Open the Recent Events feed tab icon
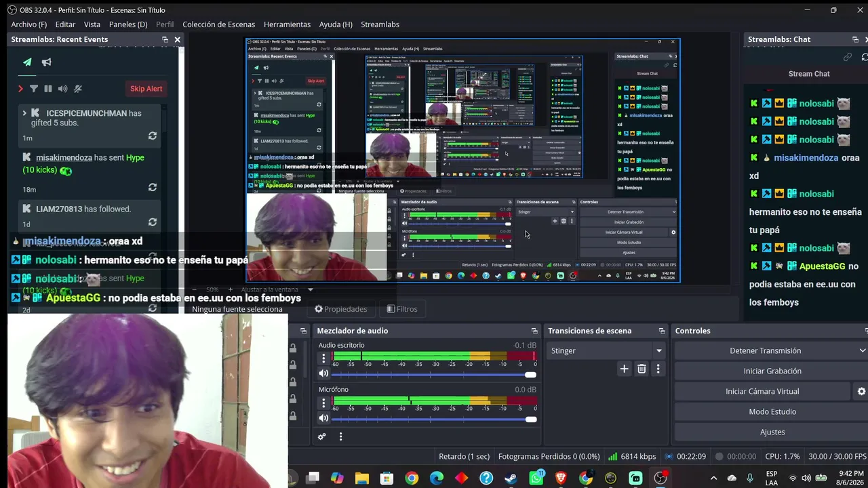 [27, 62]
